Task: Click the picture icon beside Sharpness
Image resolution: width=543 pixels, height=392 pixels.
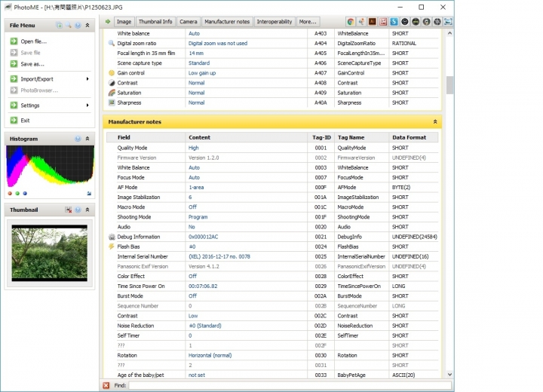Action: click(112, 103)
